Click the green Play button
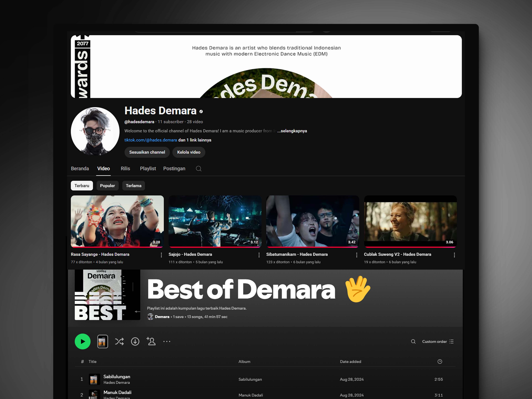 (x=82, y=341)
